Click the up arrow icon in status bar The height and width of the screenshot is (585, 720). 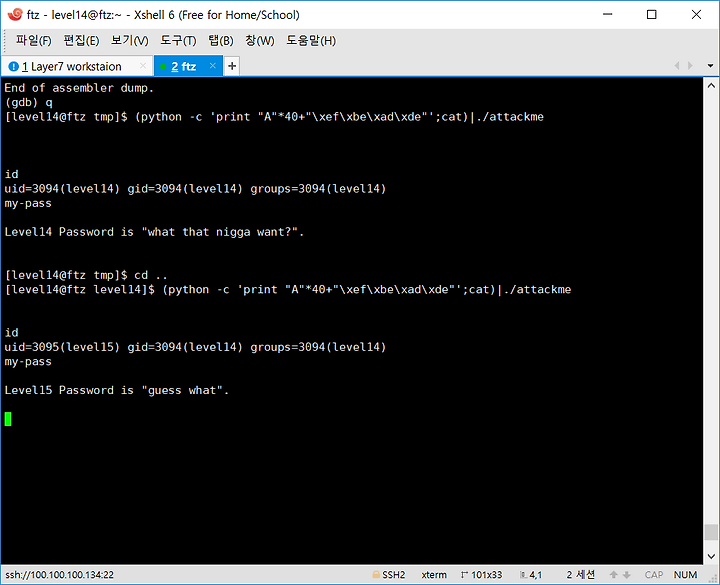pos(613,575)
